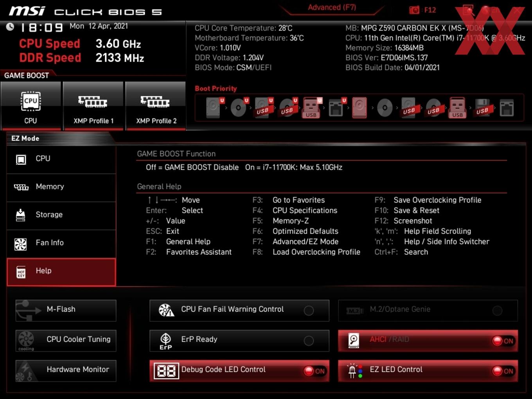
Task: Enable the ErP Ready switch
Action: click(x=309, y=341)
